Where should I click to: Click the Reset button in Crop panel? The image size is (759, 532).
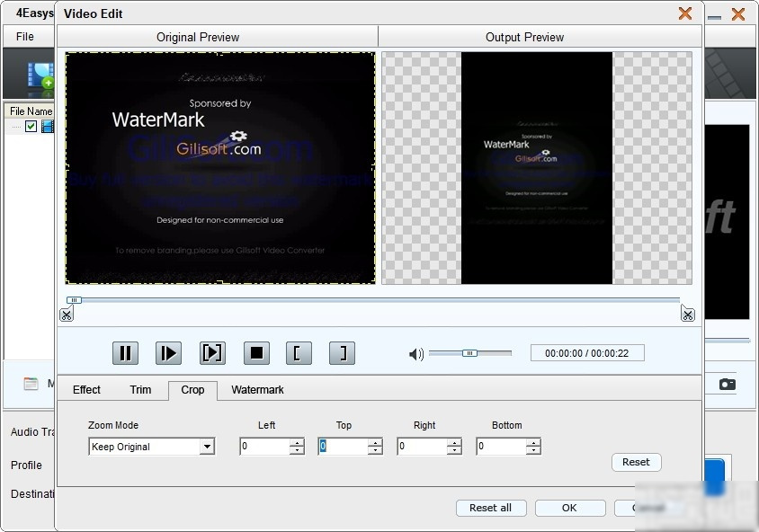point(636,462)
